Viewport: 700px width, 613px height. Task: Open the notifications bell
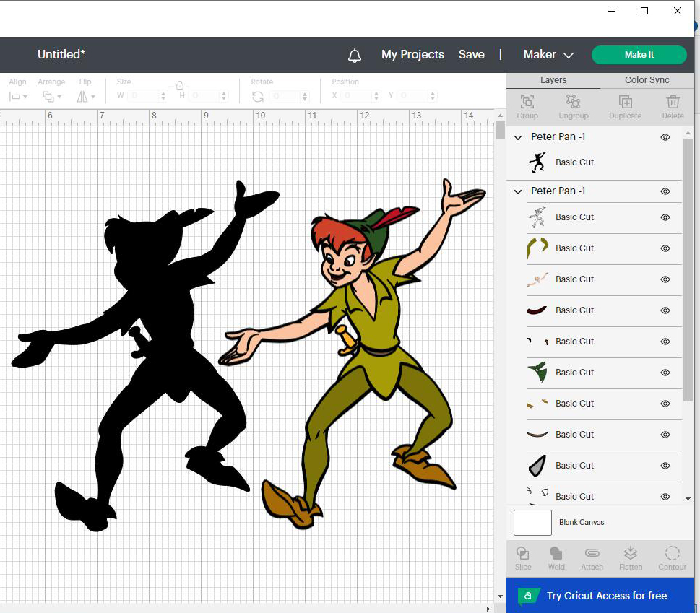pyautogui.click(x=355, y=56)
